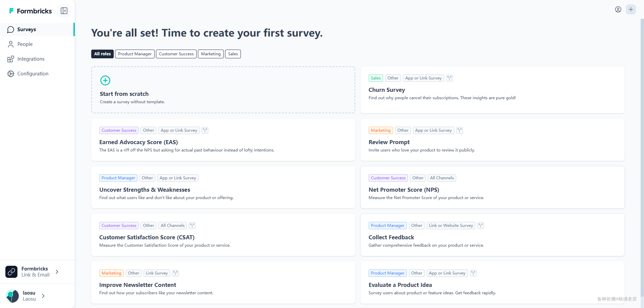Click the plus circle icon on Start from scratch
Image resolution: width=644 pixels, height=308 pixels.
click(105, 80)
